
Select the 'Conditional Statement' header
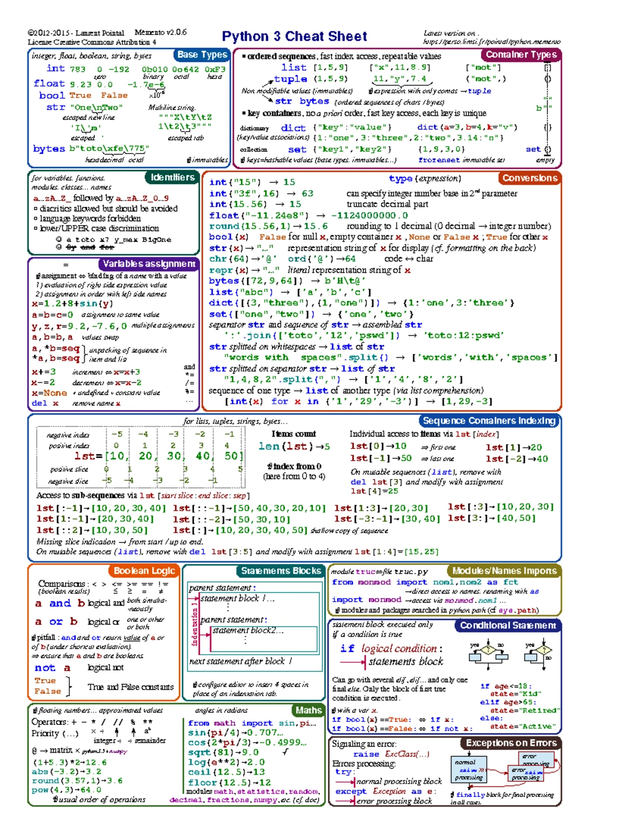point(508,625)
